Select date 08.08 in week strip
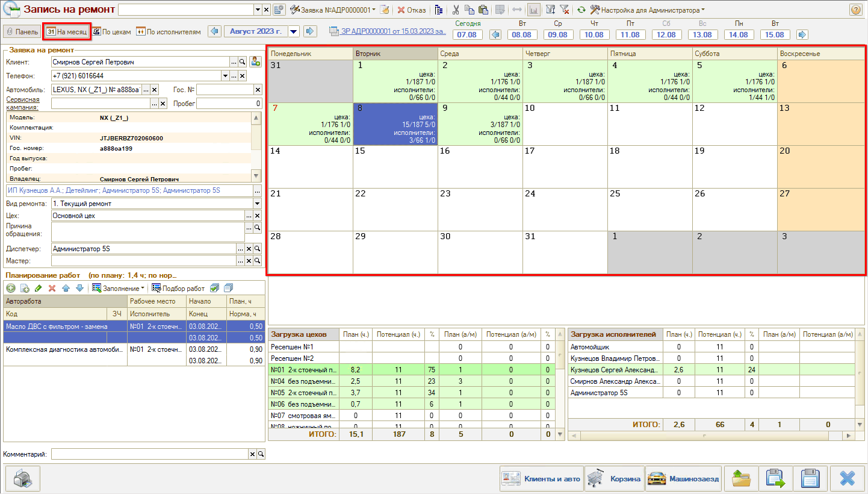Image resolution: width=868 pixels, height=494 pixels. pos(522,35)
